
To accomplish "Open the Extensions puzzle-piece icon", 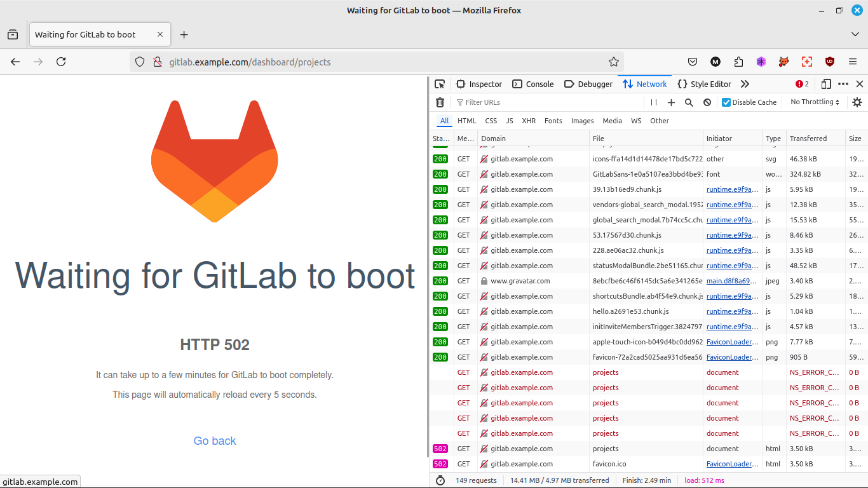I will coord(738,62).
